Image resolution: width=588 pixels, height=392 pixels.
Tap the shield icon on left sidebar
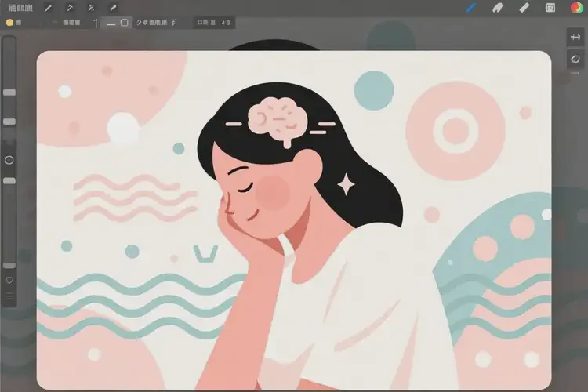9,279
